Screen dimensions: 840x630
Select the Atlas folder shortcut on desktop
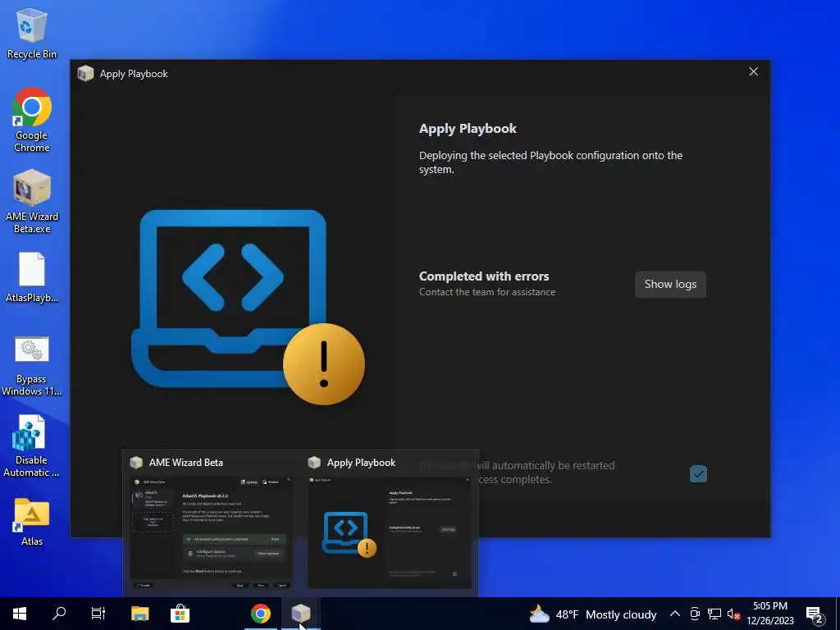pos(32,523)
